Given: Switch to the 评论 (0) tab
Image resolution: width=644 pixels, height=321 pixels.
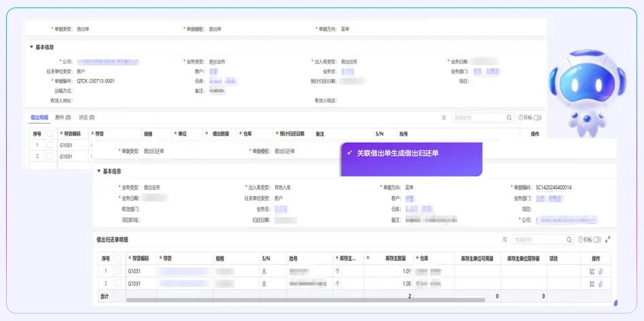Looking at the screenshot, I should [x=87, y=117].
